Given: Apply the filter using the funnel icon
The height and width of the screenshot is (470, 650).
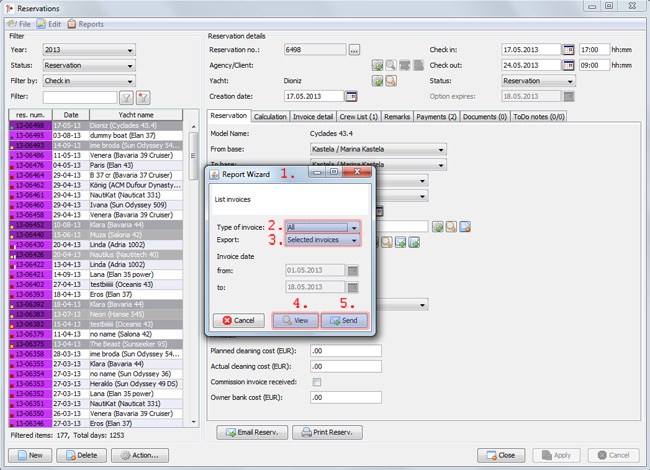Looking at the screenshot, I should (126, 98).
